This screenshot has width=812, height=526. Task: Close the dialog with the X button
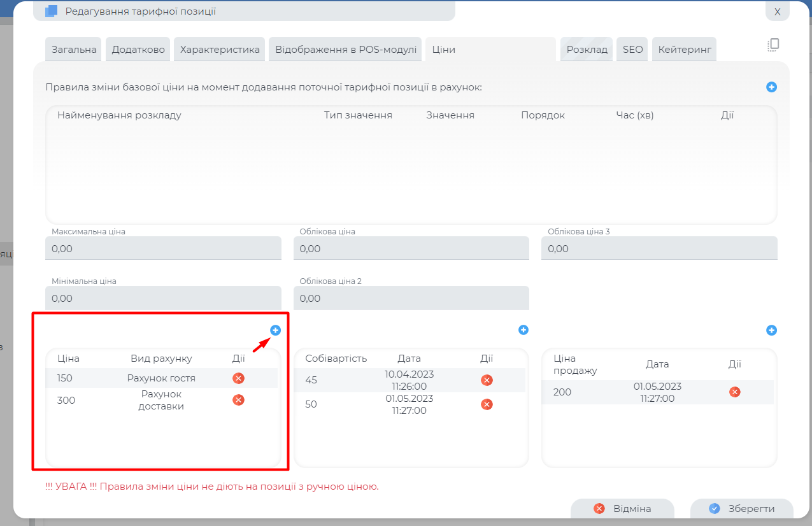(777, 11)
